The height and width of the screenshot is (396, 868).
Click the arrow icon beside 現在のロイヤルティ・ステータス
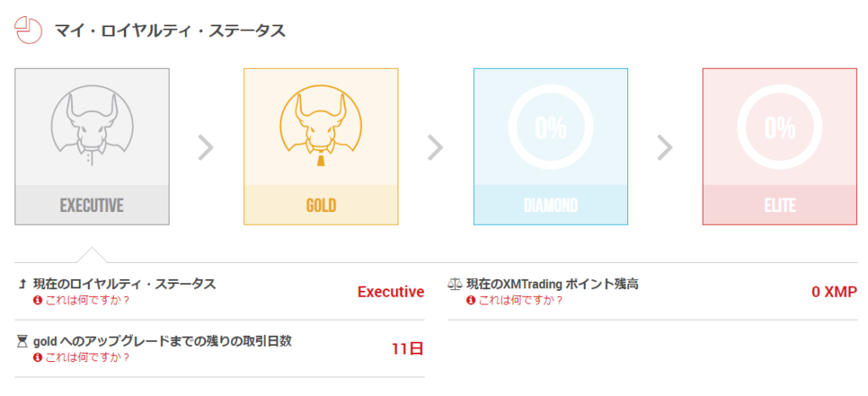point(22,285)
